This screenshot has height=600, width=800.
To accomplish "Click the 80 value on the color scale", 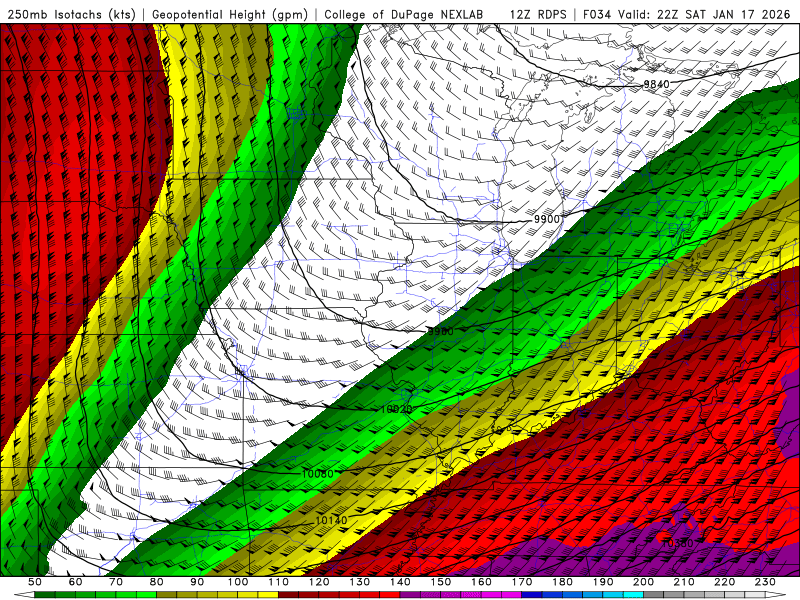I will pyautogui.click(x=157, y=582).
